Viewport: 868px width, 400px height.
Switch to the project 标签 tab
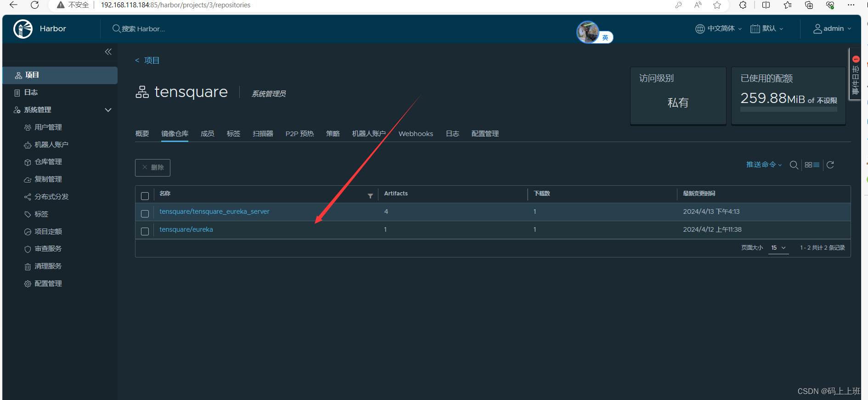click(x=234, y=134)
